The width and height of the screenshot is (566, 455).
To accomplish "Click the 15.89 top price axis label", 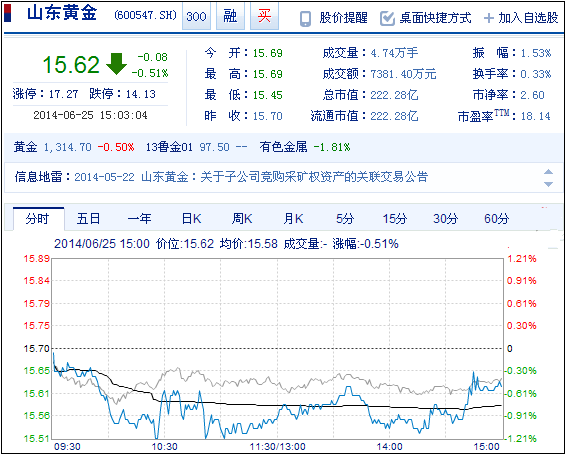I will (x=36, y=259).
